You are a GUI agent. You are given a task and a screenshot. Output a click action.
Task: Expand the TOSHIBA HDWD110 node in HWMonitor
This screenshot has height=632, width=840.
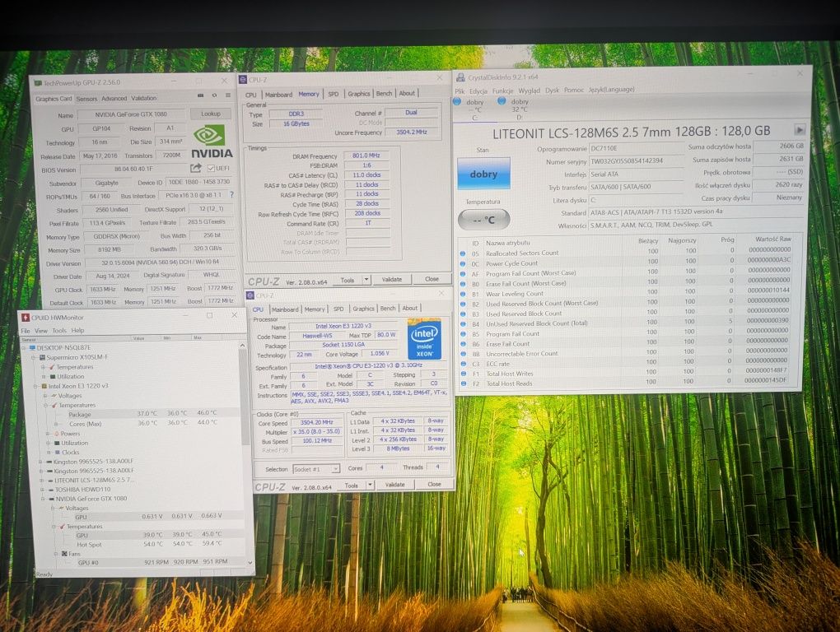coord(42,489)
